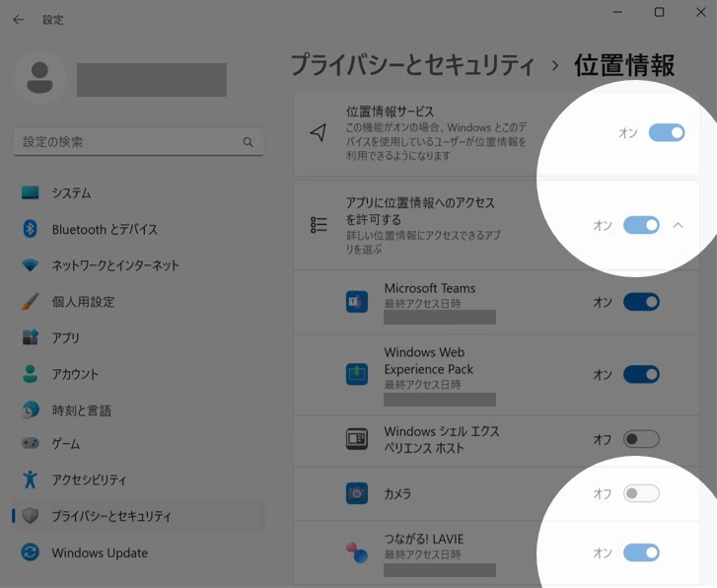This screenshot has height=588, width=717.
Task: Maximize the 設定 window
Action: 659,12
